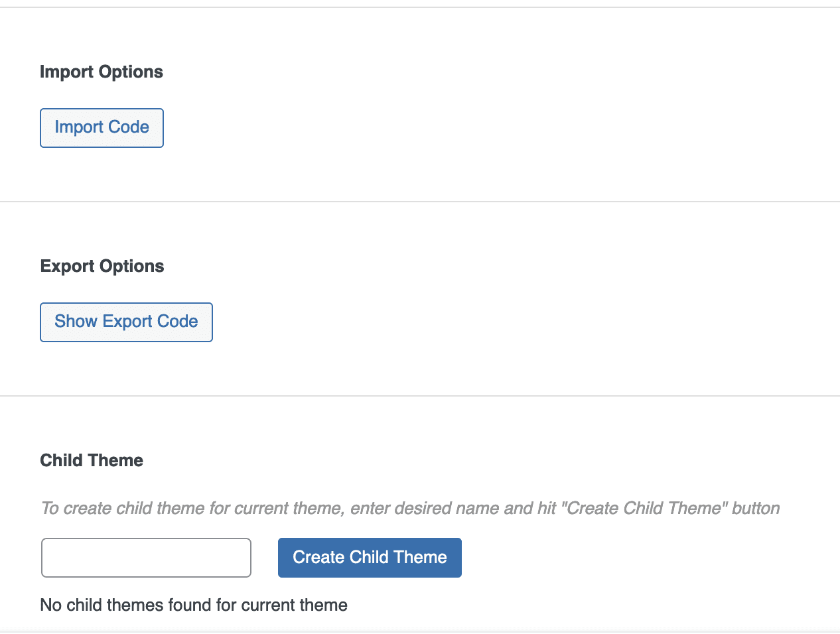Screen dimensions: 840x634
Task: Focus the child theme name text field
Action: (146, 558)
